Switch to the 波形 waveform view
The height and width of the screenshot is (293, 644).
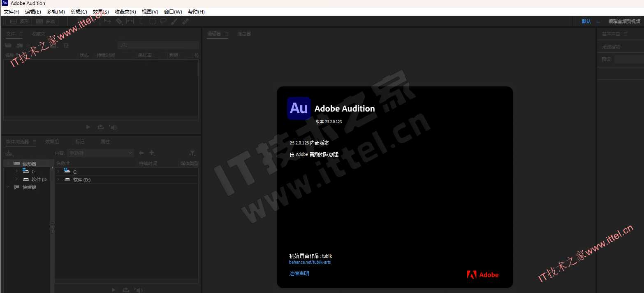[x=19, y=21]
